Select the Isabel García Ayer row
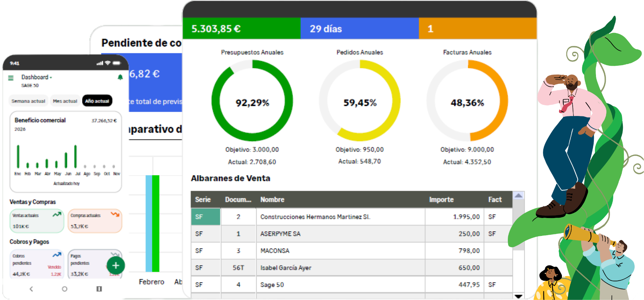The width and height of the screenshot is (644, 300). click(352, 268)
